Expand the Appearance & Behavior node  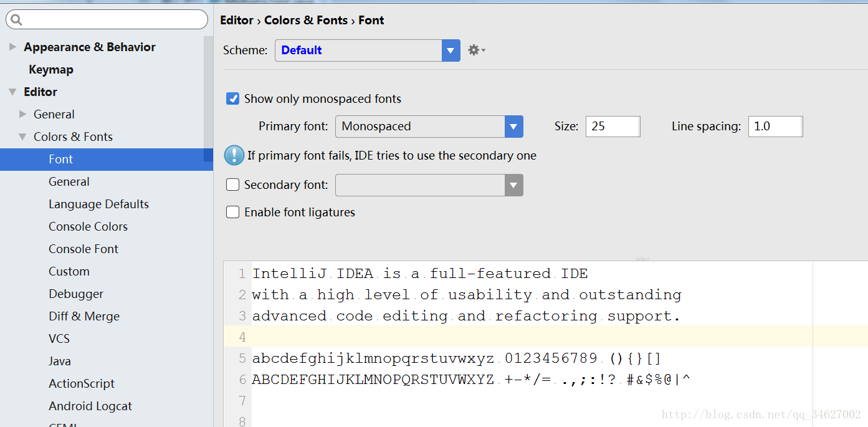click(x=12, y=47)
